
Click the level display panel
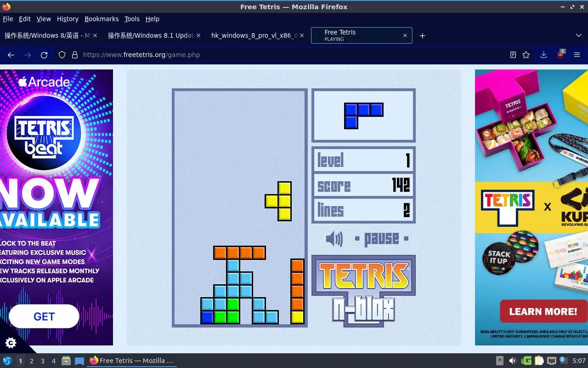coord(363,160)
